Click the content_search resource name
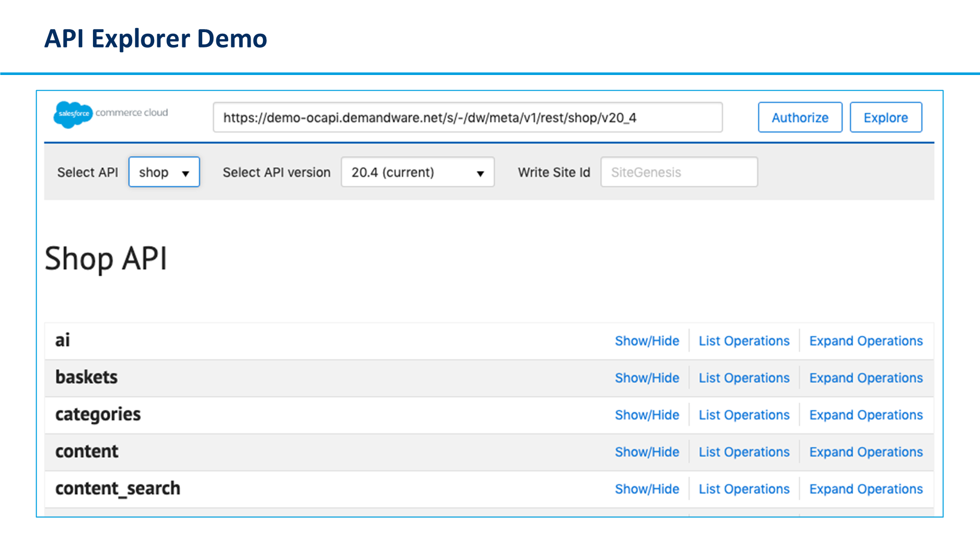Image resolution: width=980 pixels, height=551 pixels. (117, 489)
